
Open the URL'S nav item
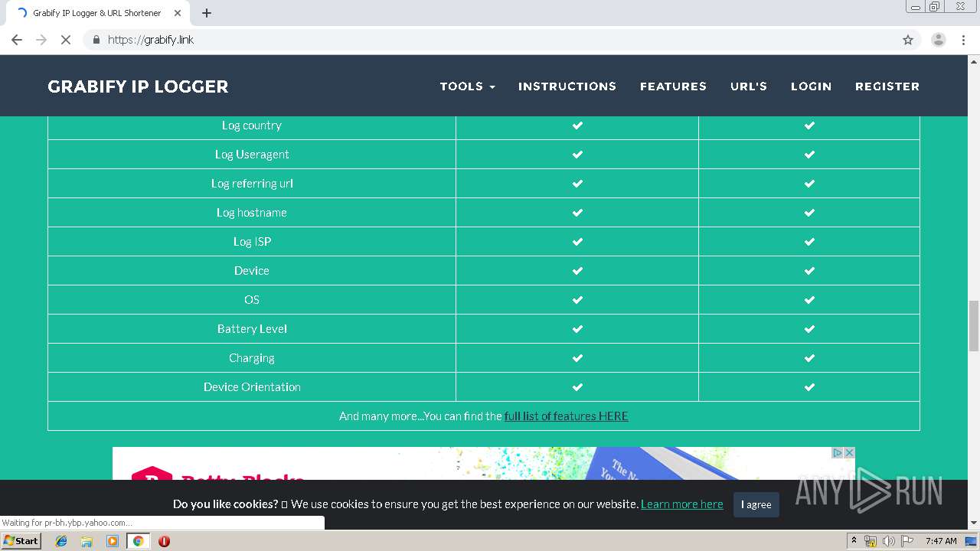[x=749, y=86]
